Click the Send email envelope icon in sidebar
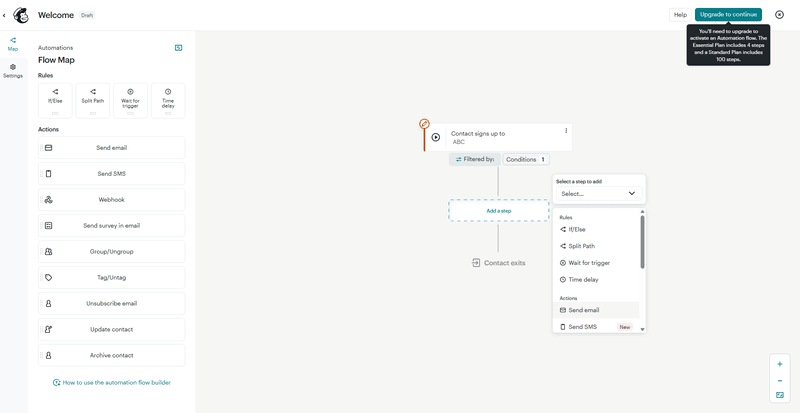The height and width of the screenshot is (413, 800). pos(48,148)
